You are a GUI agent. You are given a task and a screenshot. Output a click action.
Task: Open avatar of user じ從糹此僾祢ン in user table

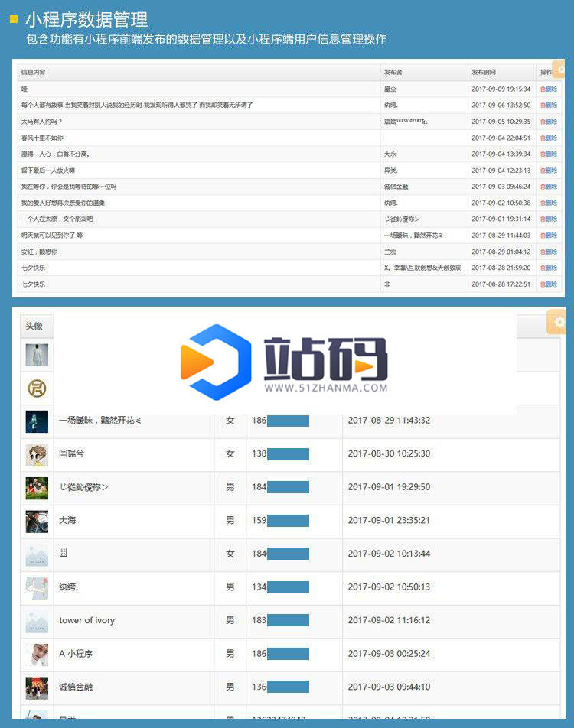coord(37,489)
